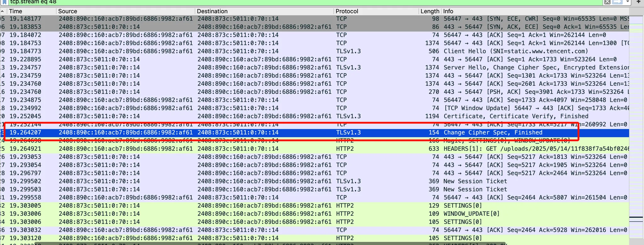This screenshot has height=245, width=644.
Task: Select the first New Session Ticket packet at 19.299502
Action: [314, 181]
